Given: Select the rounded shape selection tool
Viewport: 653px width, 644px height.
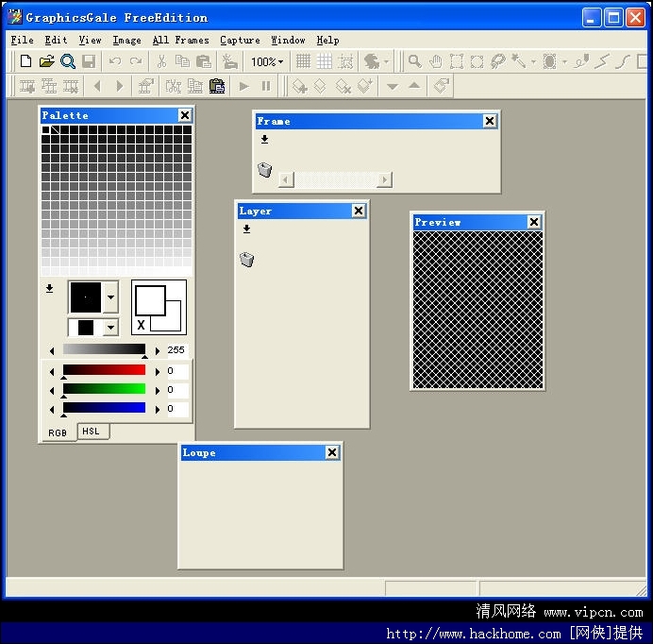Looking at the screenshot, I should (x=477, y=61).
